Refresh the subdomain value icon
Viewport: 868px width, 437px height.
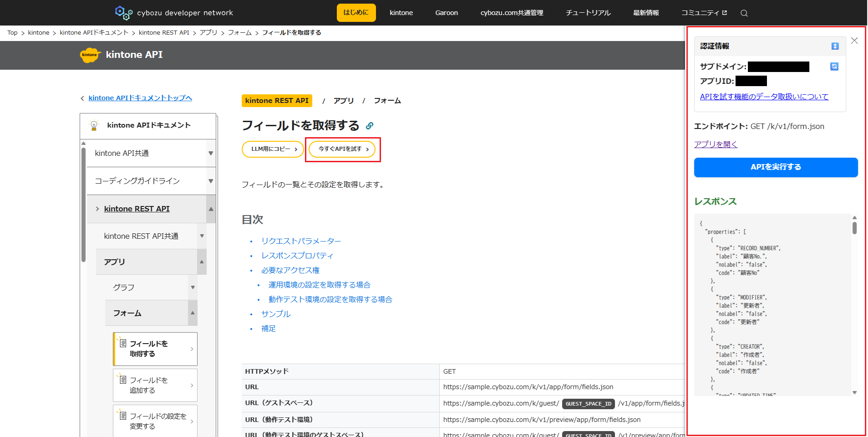pyautogui.click(x=834, y=67)
